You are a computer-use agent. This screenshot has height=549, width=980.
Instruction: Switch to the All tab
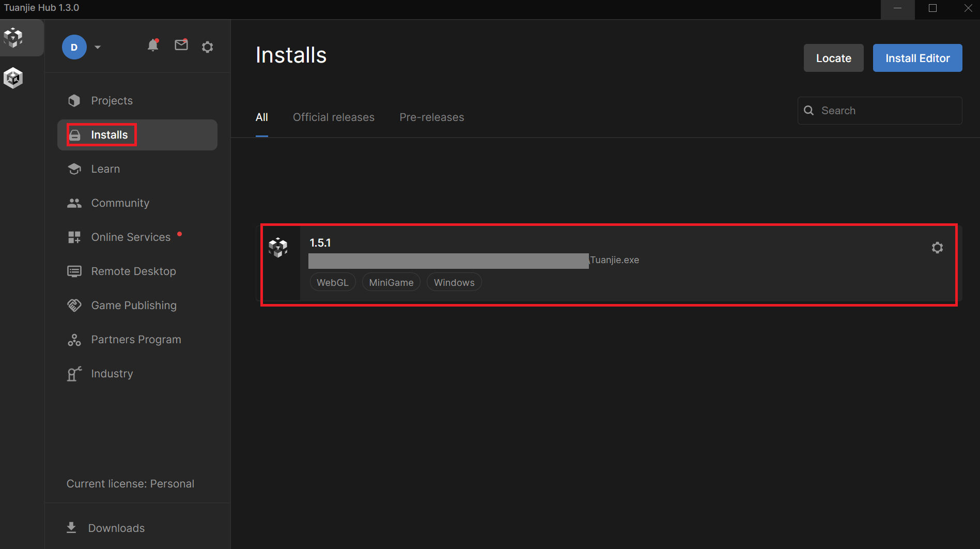click(x=262, y=117)
